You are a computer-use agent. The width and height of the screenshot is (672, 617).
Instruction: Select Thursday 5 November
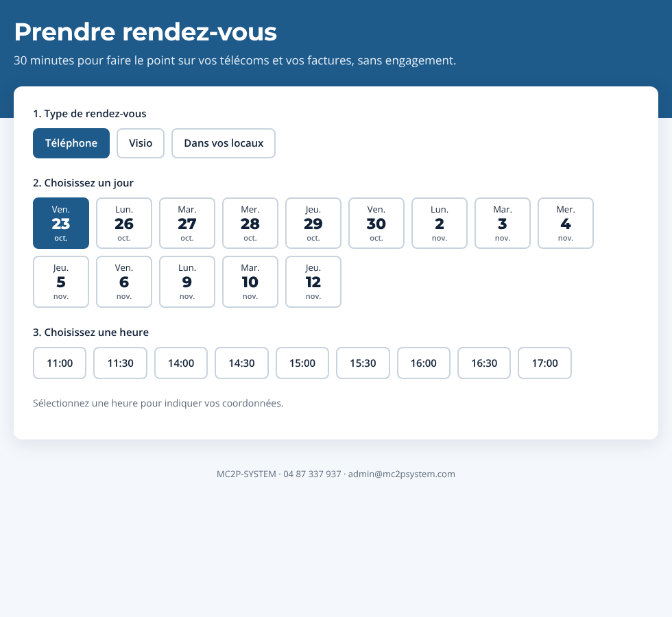coord(61,282)
